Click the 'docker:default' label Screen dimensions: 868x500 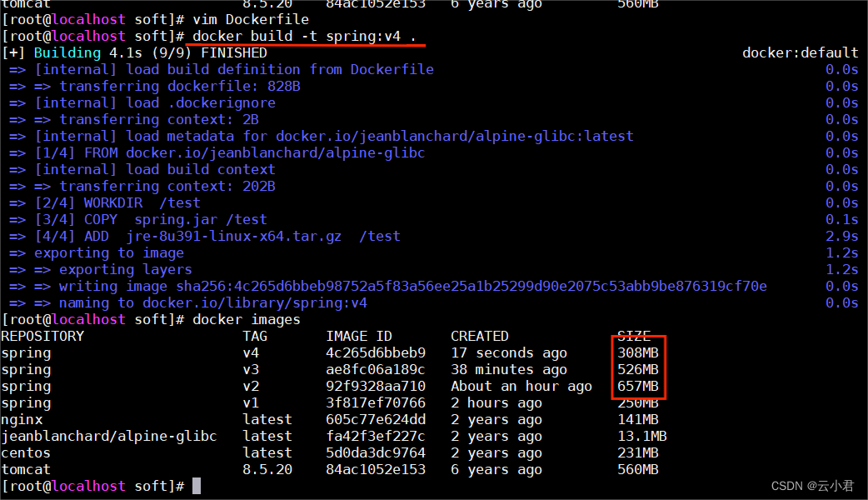[x=801, y=53]
